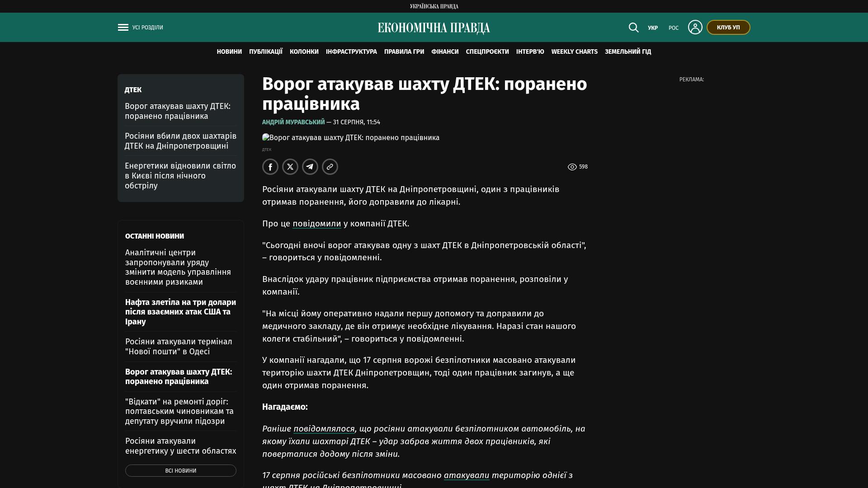Viewport: 868px width, 488px height.
Task: Open the Спецпроєкти section
Action: point(487,52)
